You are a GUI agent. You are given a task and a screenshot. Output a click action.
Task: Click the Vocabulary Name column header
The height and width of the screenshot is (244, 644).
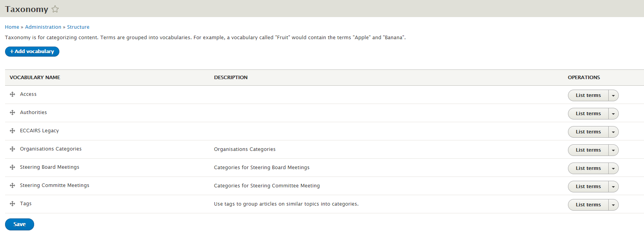[35, 78]
